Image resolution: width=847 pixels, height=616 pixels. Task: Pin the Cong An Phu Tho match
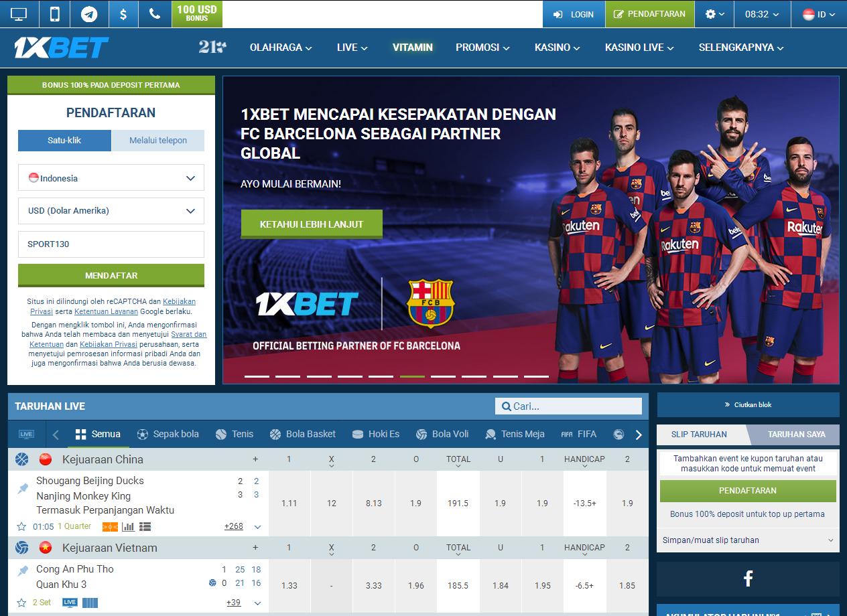[22, 570]
